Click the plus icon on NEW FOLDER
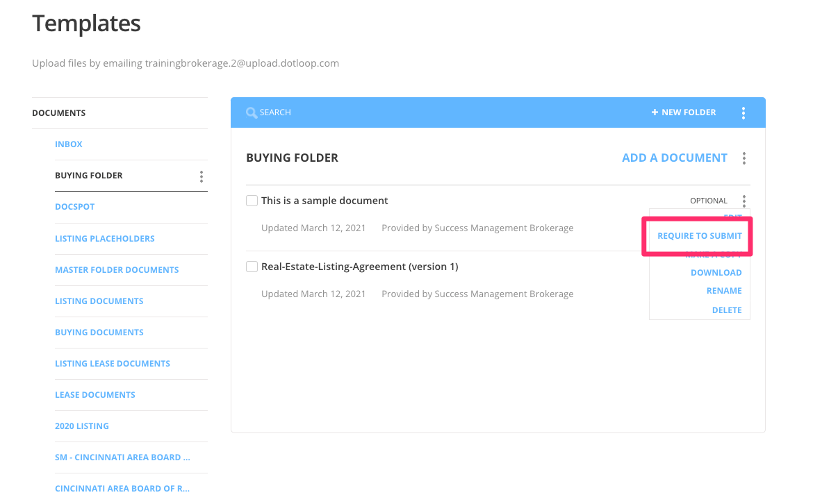 (654, 112)
